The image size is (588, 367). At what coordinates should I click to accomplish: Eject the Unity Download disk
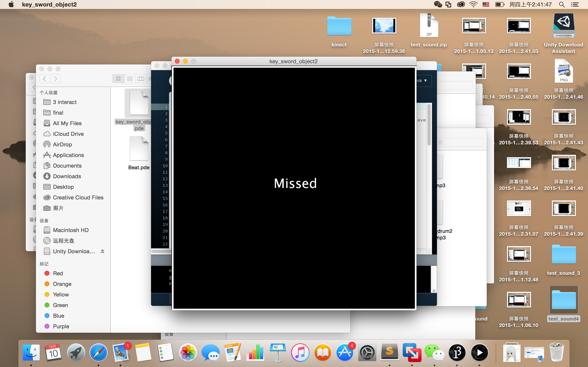click(x=102, y=251)
